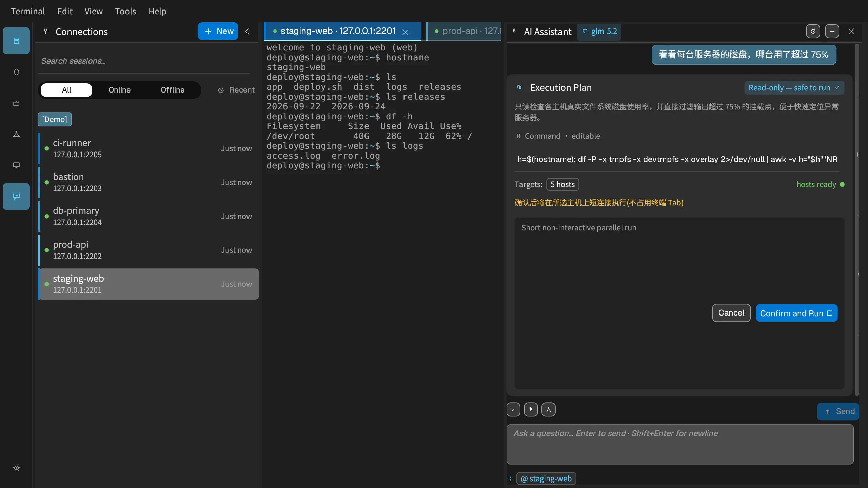Open the View menu
This screenshot has width=868, height=488.
[x=94, y=11]
